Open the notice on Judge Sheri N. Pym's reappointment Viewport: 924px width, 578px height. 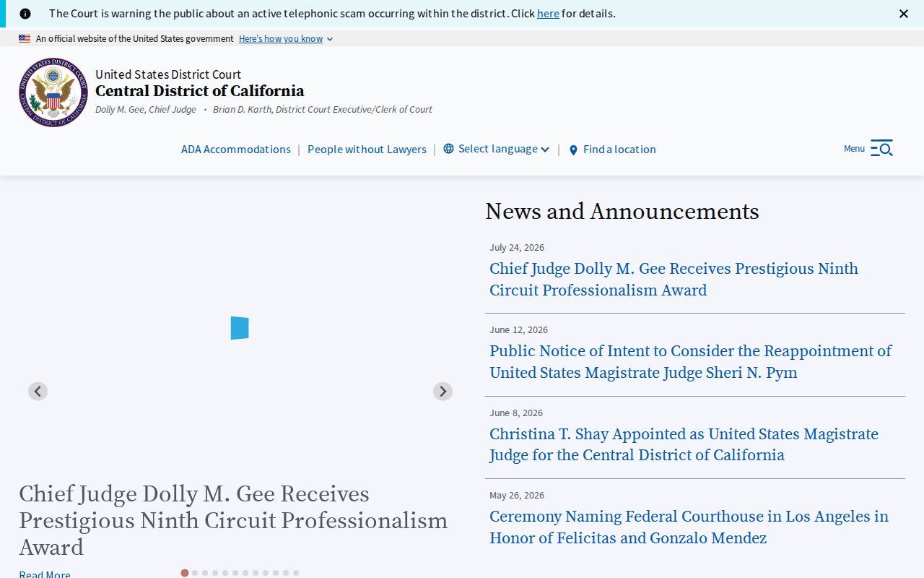click(x=691, y=361)
